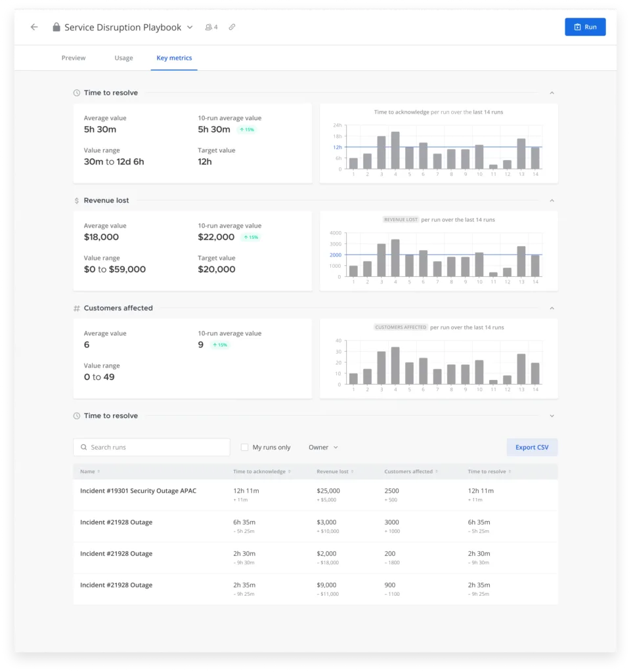Click in the Search runs field
Screen dimensions: 631x672
pyautogui.click(x=152, y=447)
